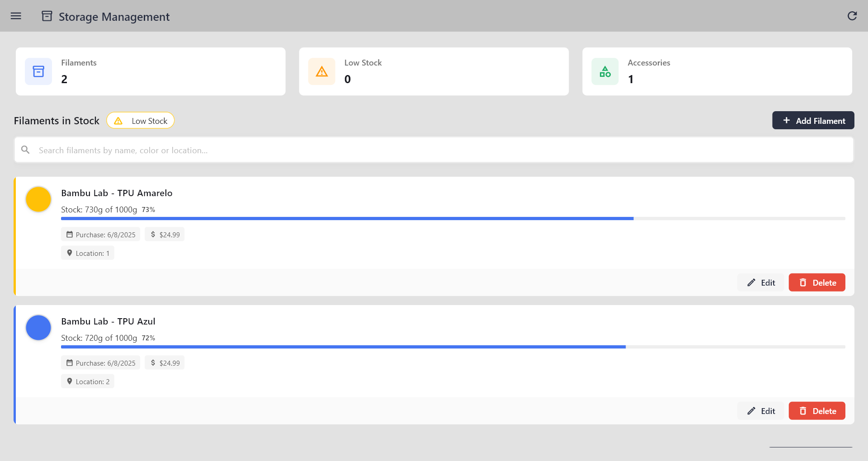Click the Accessories shapes icon
This screenshot has width=868, height=461.
[605, 71]
